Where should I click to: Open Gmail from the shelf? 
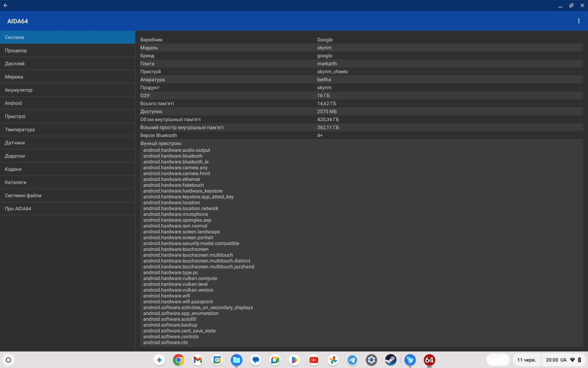(x=198, y=360)
